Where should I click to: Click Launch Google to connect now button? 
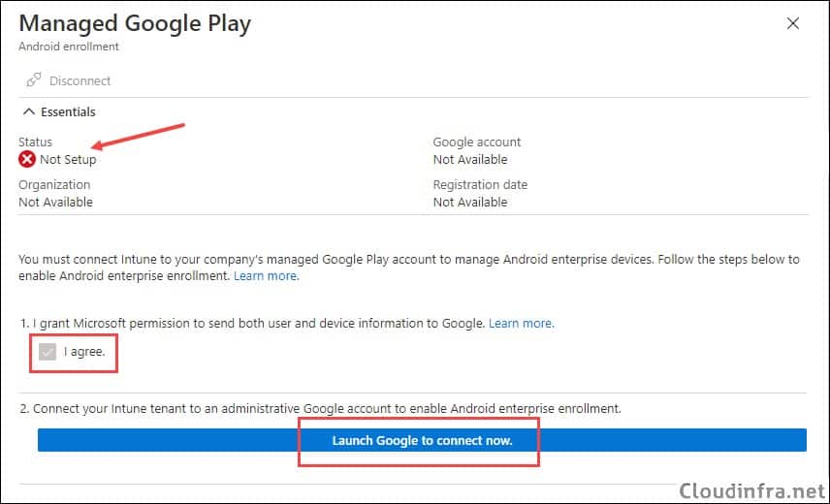click(x=422, y=440)
